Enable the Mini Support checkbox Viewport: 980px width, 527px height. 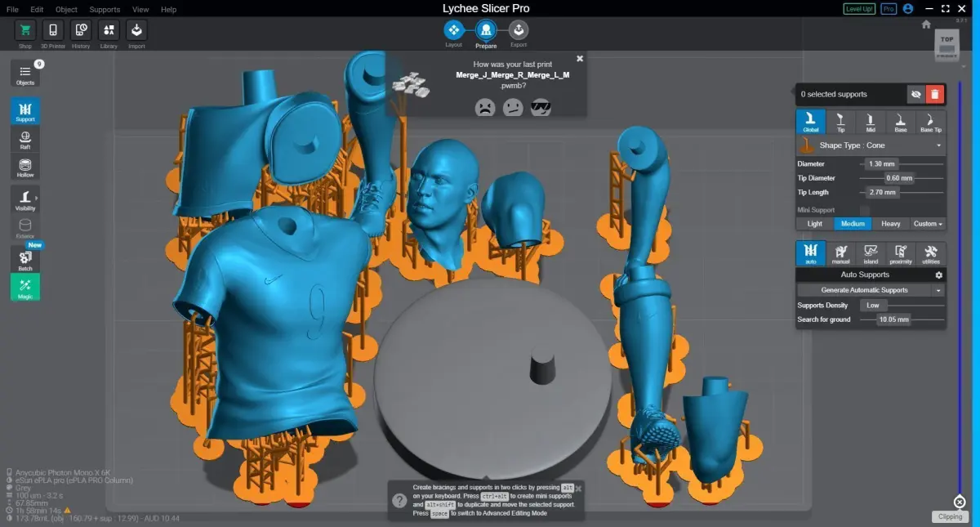[x=864, y=210]
